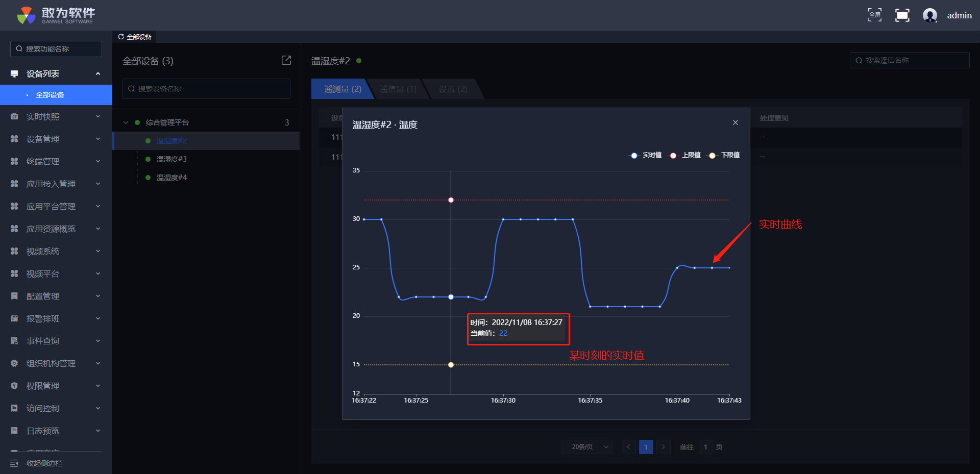Image resolution: width=980 pixels, height=474 pixels.
Task: Click the filled-rectangle screen icon beside 全屏
Action: click(x=902, y=15)
